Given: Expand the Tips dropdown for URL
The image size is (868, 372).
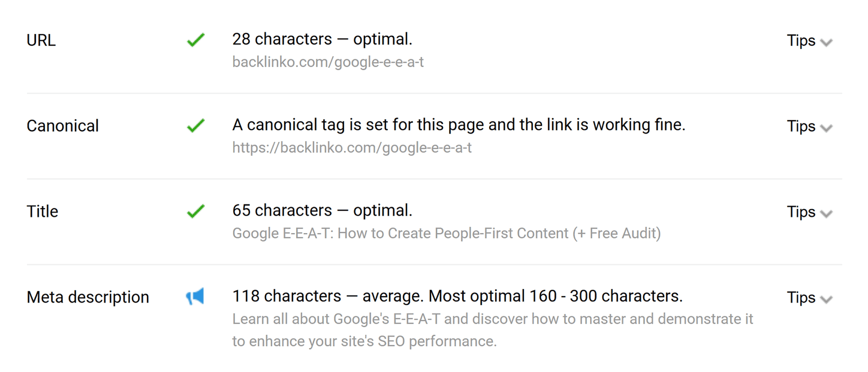Looking at the screenshot, I should pos(809,41).
